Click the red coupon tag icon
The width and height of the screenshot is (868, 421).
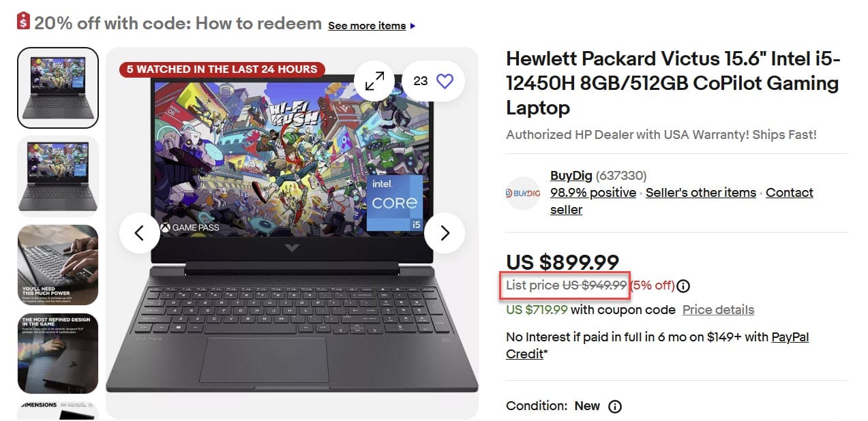24,22
